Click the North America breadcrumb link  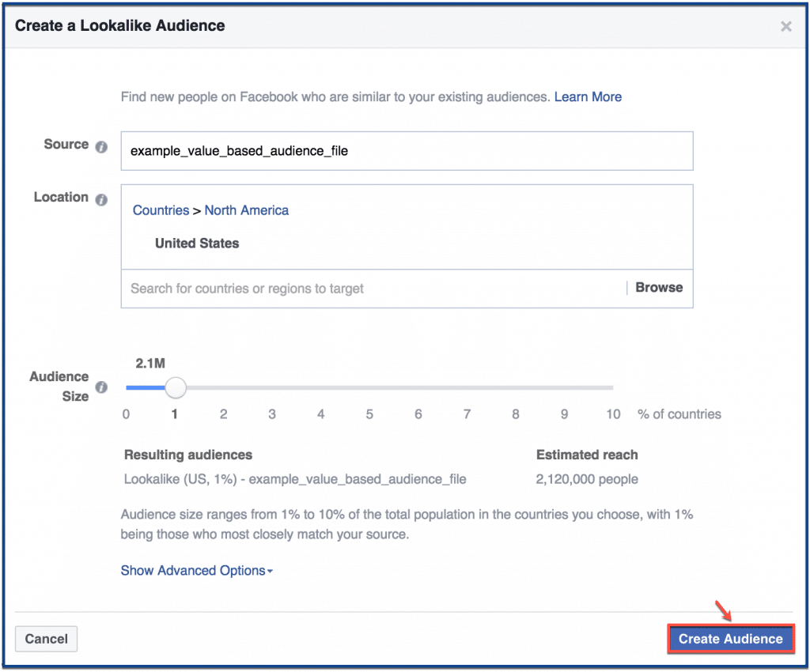click(x=246, y=210)
